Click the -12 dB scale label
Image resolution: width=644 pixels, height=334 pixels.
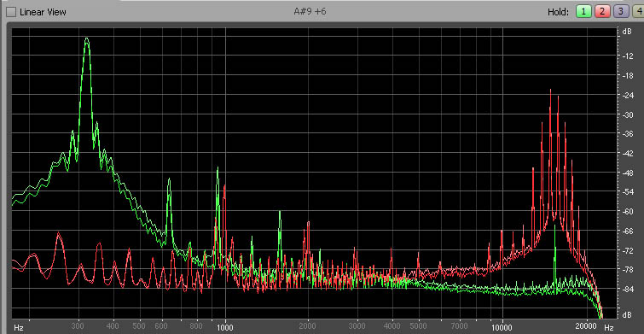coord(627,56)
